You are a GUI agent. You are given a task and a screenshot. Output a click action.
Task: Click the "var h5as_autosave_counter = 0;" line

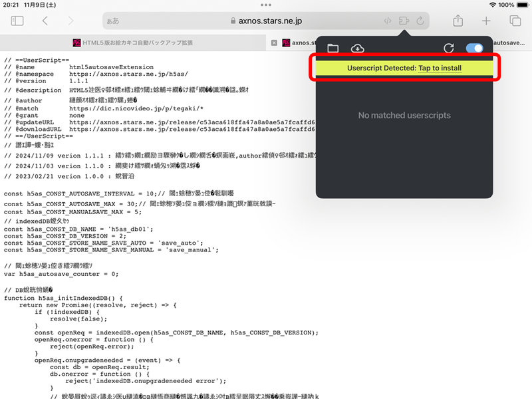click(x=61, y=274)
